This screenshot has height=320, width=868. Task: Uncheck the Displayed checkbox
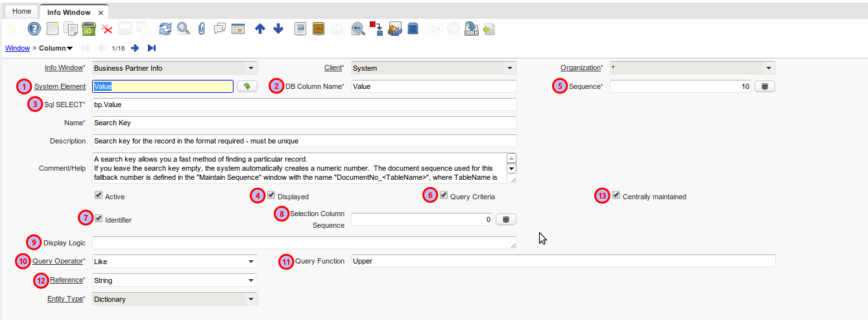pos(272,195)
